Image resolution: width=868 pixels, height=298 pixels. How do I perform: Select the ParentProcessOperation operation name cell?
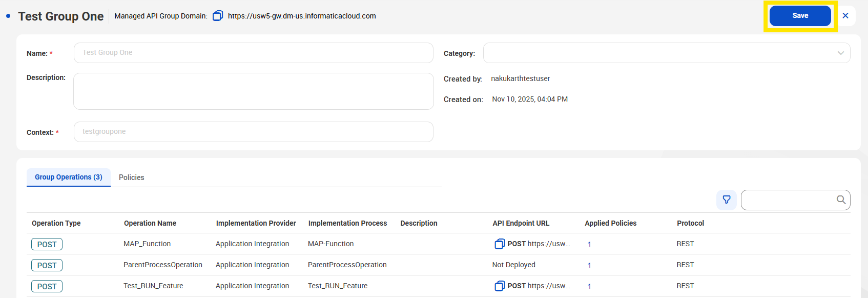click(163, 265)
